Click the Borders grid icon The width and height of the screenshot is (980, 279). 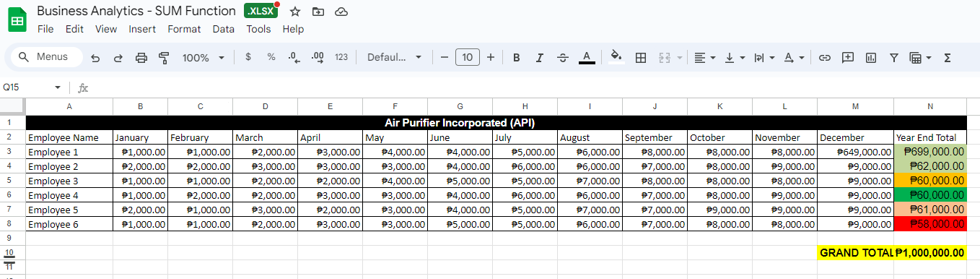(x=640, y=58)
